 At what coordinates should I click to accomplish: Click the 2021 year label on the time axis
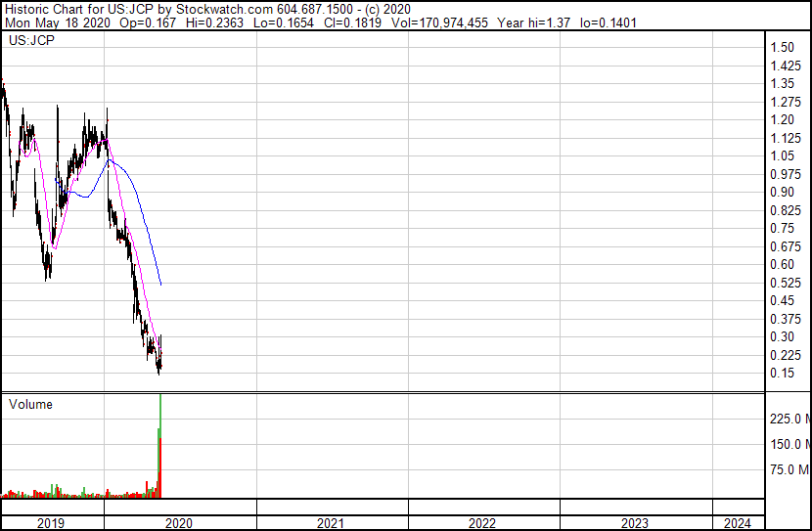point(331,523)
